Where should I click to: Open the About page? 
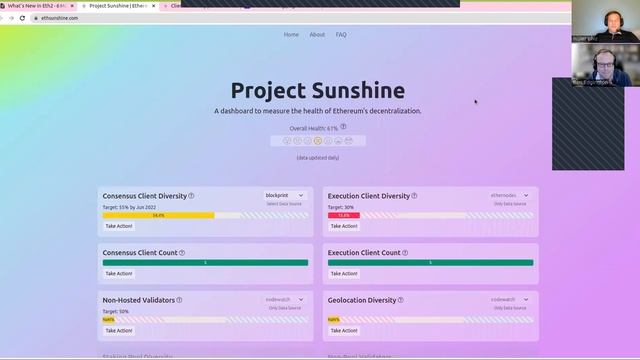point(317,35)
